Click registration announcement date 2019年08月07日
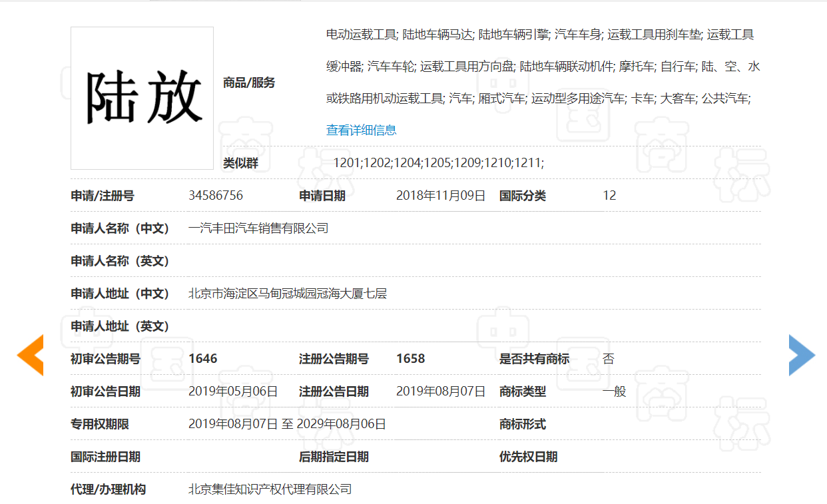 click(x=441, y=391)
